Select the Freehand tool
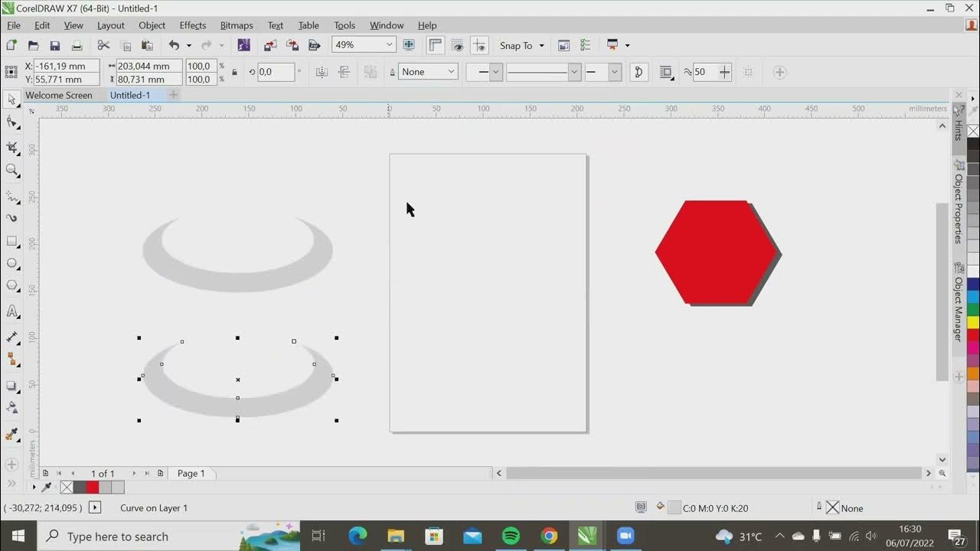Screen dimensions: 980x551 (12, 196)
